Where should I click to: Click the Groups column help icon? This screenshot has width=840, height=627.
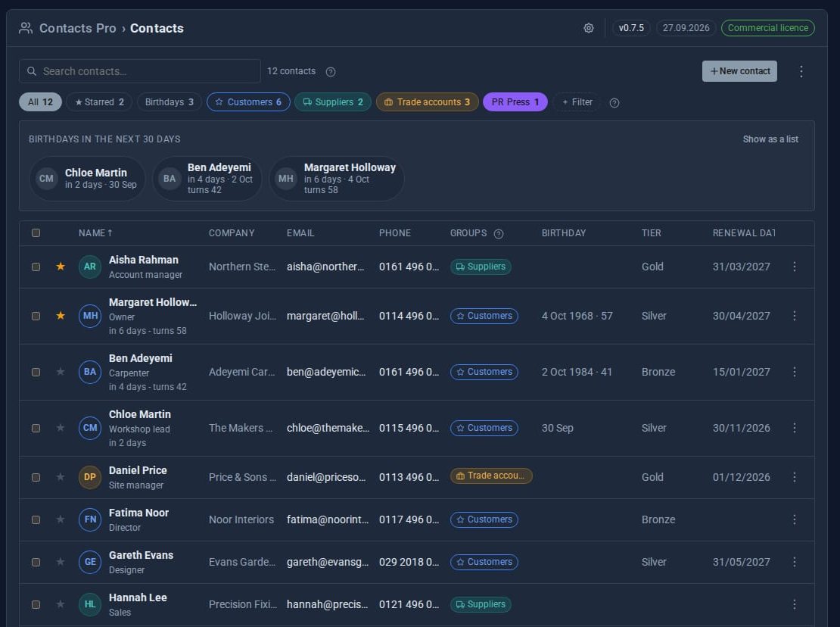coord(499,234)
